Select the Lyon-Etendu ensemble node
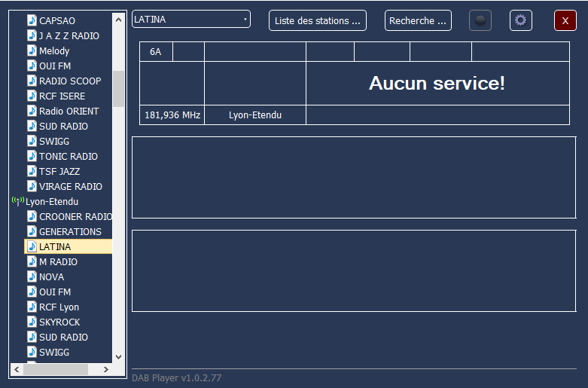Screen dimensions: 588x388 coord(52,201)
